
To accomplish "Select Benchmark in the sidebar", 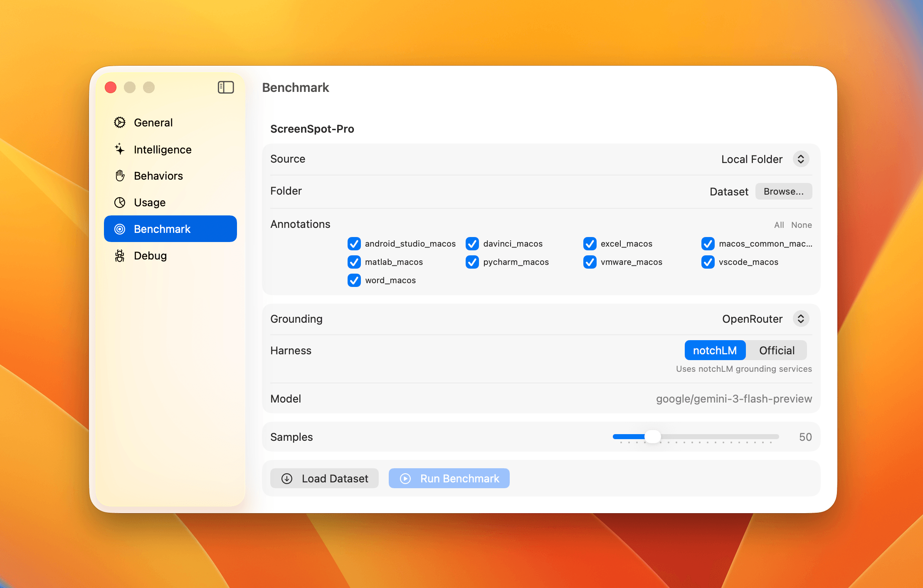I will (170, 229).
